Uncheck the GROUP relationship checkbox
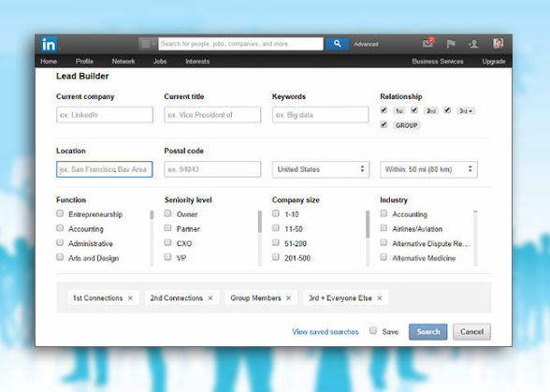This screenshot has width=550, height=392. pos(384,124)
